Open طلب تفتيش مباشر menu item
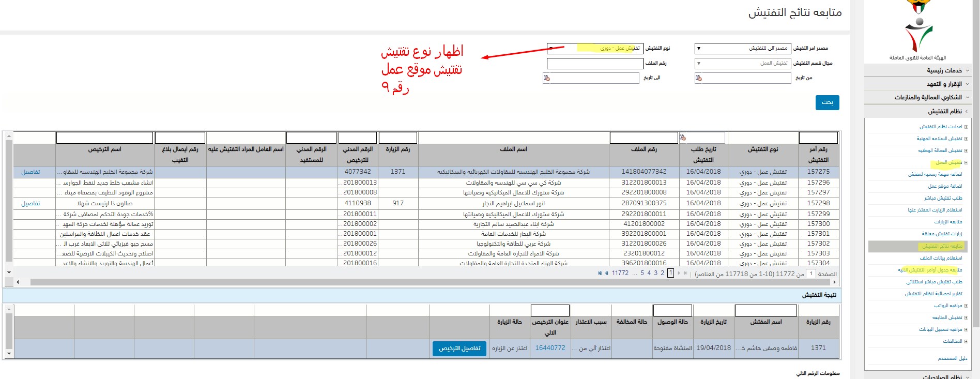Viewport: 980px width, 379px height. pos(943,198)
